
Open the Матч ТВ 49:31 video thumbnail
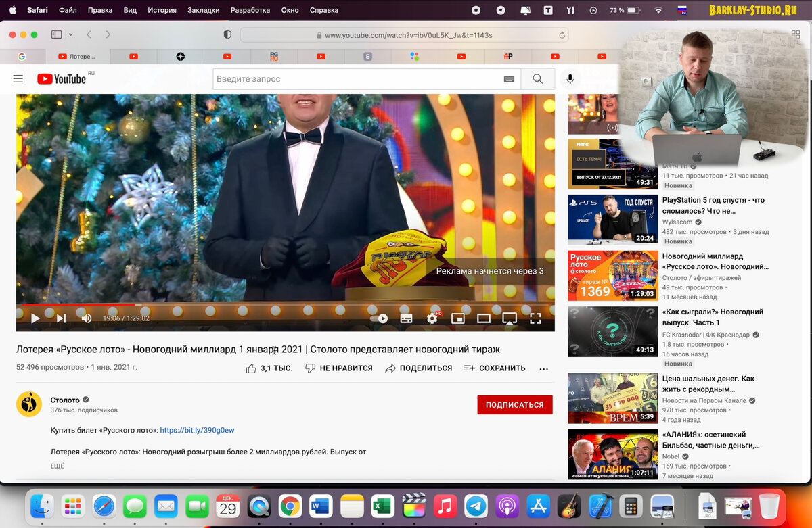coord(612,164)
